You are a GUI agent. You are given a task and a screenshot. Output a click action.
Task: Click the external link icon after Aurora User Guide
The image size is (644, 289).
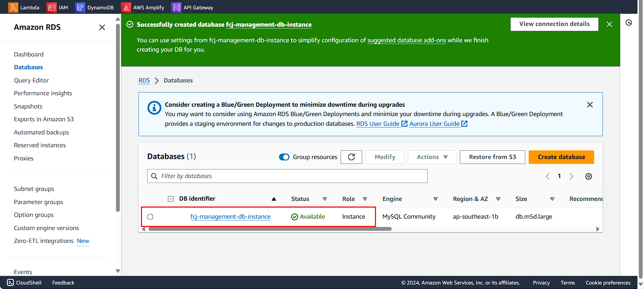464,124
